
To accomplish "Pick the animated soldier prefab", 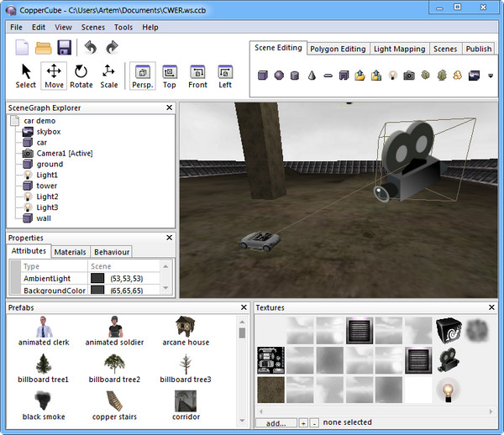I will pyautogui.click(x=114, y=331).
